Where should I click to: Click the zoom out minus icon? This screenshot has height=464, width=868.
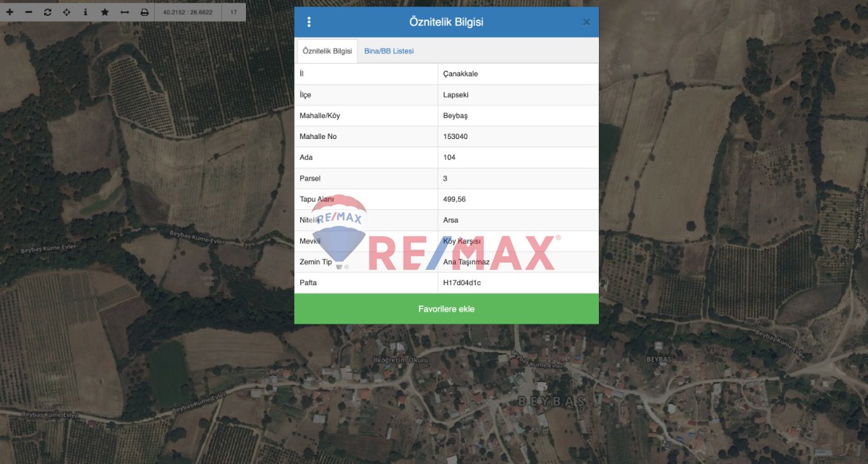coord(28,12)
